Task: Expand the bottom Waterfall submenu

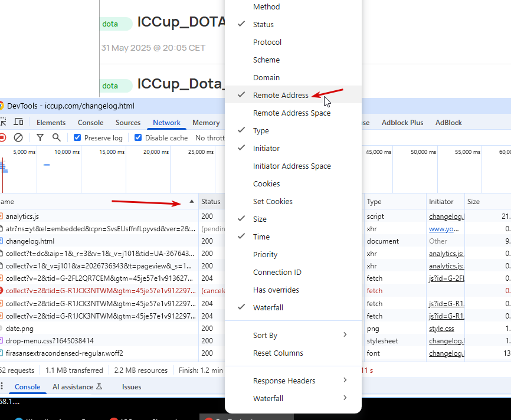Action: click(x=293, y=399)
